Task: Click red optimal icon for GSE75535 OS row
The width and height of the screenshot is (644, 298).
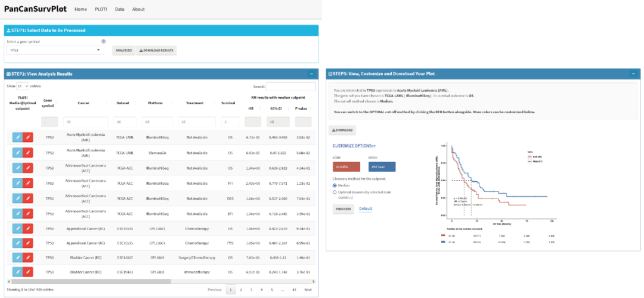Action: (x=28, y=228)
